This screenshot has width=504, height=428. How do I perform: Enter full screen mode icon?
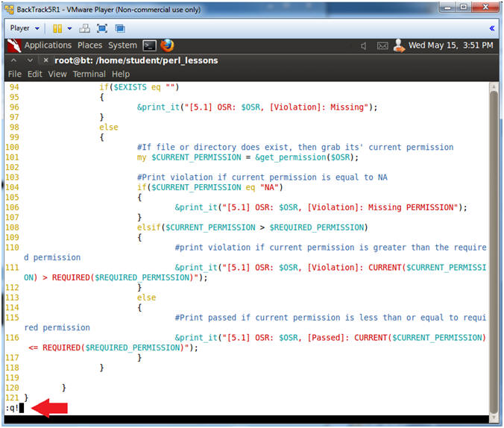[x=102, y=28]
